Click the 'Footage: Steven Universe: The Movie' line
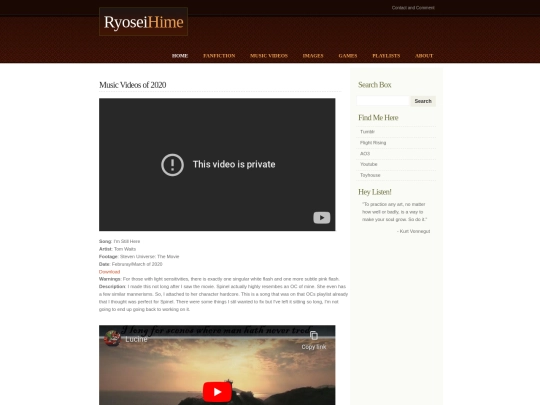Image resolution: width=540 pixels, height=405 pixels. 139,257
